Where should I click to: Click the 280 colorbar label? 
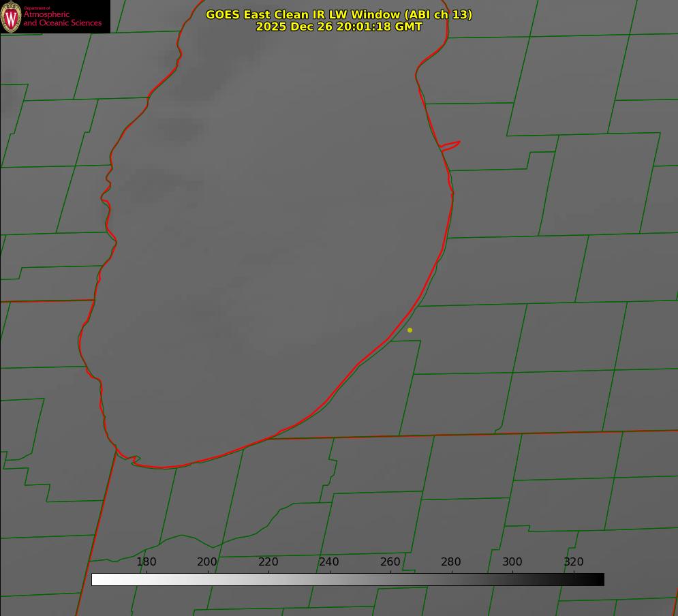pyautogui.click(x=451, y=561)
